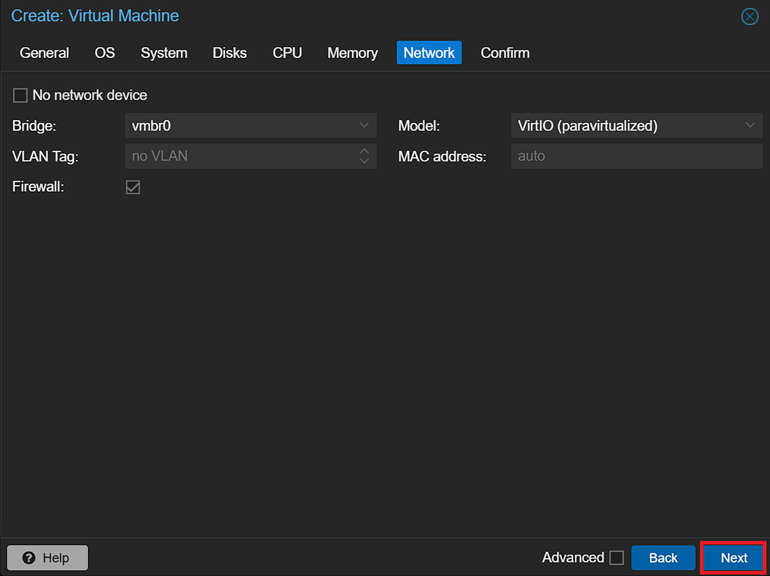The image size is (770, 576).
Task: Go to the System tab
Action: [x=164, y=53]
